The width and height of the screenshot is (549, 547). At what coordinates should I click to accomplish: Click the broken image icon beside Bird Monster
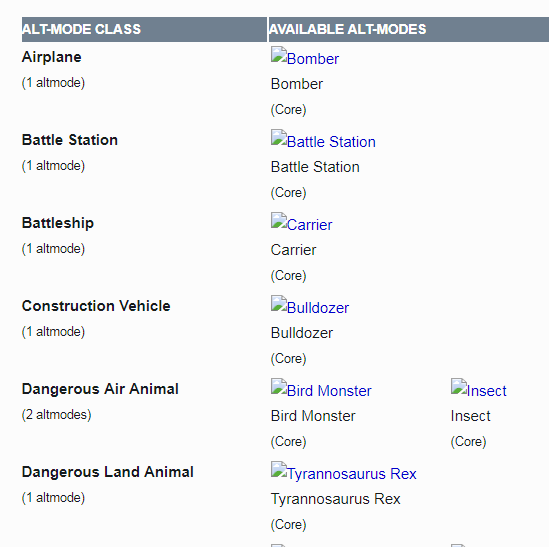click(279, 387)
